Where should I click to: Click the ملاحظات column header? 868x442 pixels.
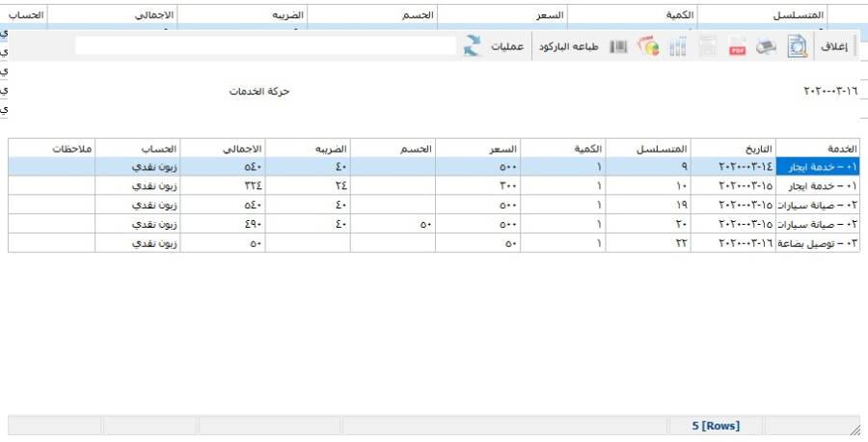51,149
